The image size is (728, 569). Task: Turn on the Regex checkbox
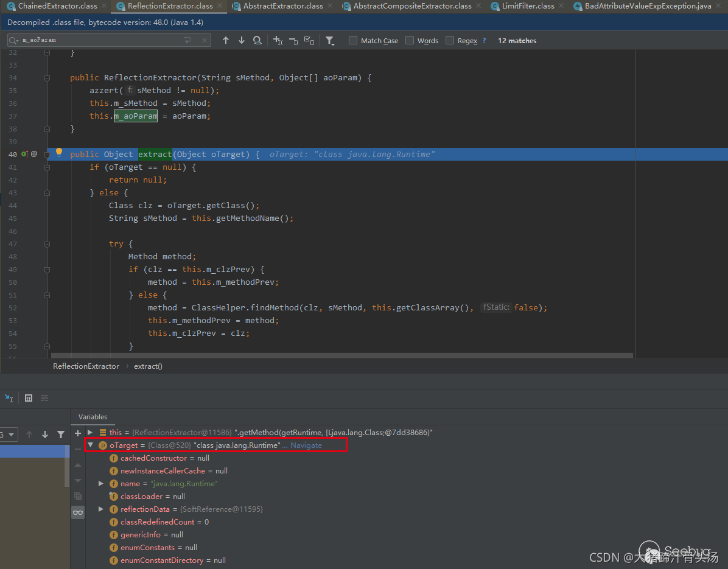click(x=450, y=41)
